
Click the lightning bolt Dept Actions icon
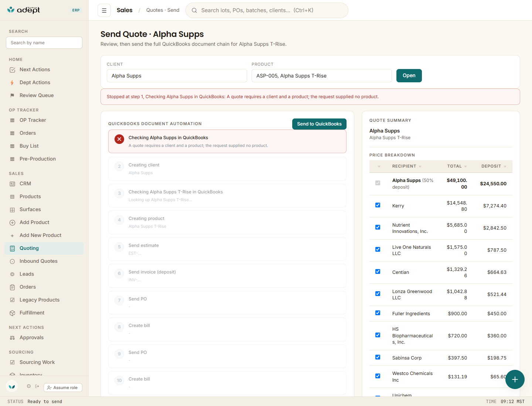point(12,83)
